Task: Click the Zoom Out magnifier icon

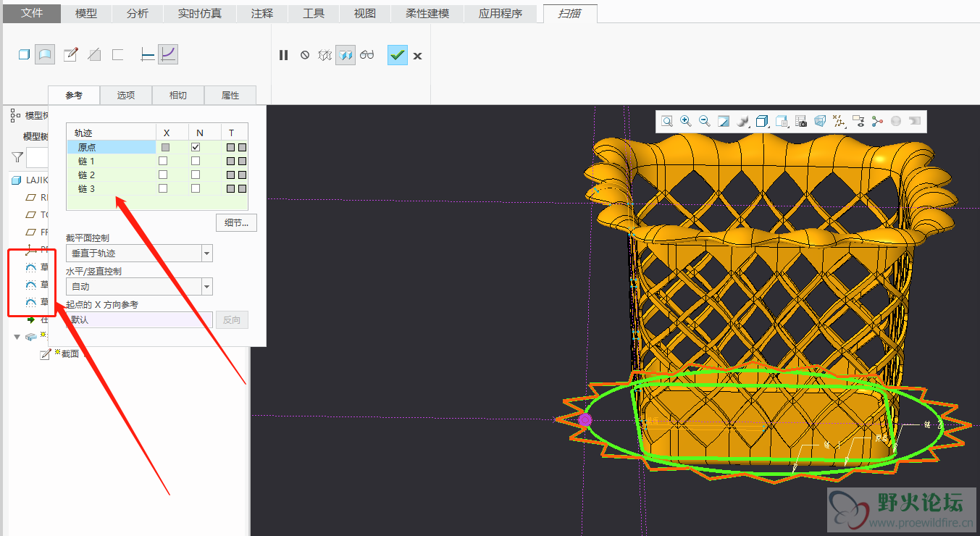Action: pos(704,122)
